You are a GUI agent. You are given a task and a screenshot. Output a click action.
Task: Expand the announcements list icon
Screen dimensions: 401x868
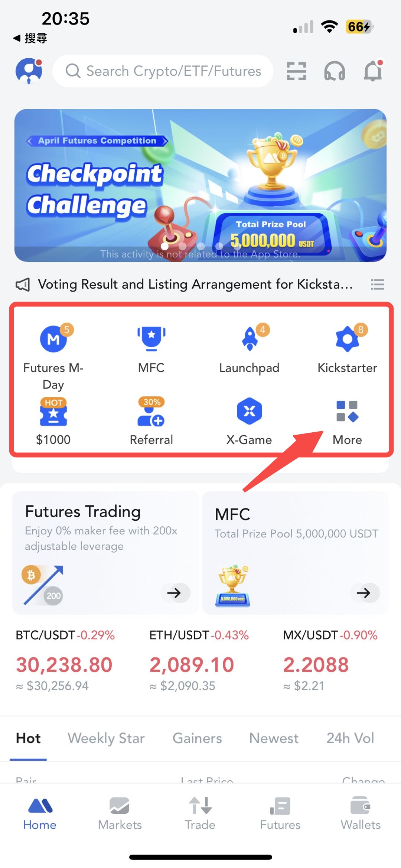[378, 285]
